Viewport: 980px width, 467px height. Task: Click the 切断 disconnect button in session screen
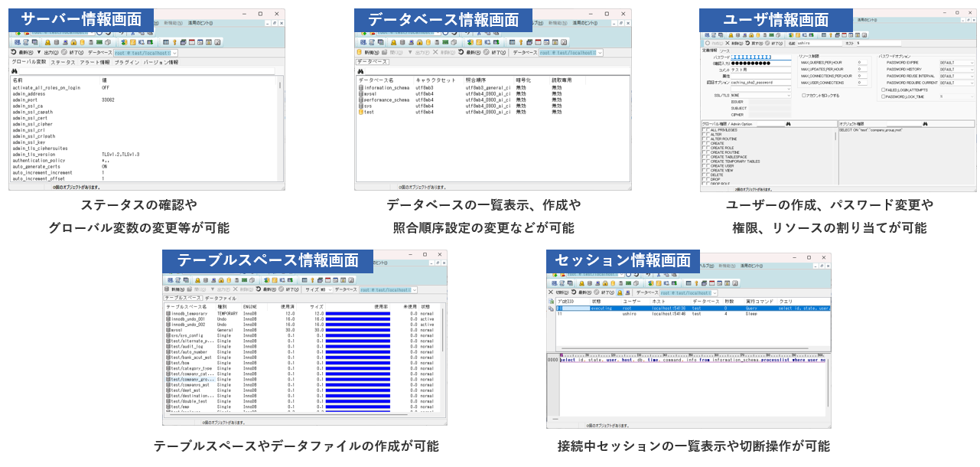pyautogui.click(x=553, y=292)
